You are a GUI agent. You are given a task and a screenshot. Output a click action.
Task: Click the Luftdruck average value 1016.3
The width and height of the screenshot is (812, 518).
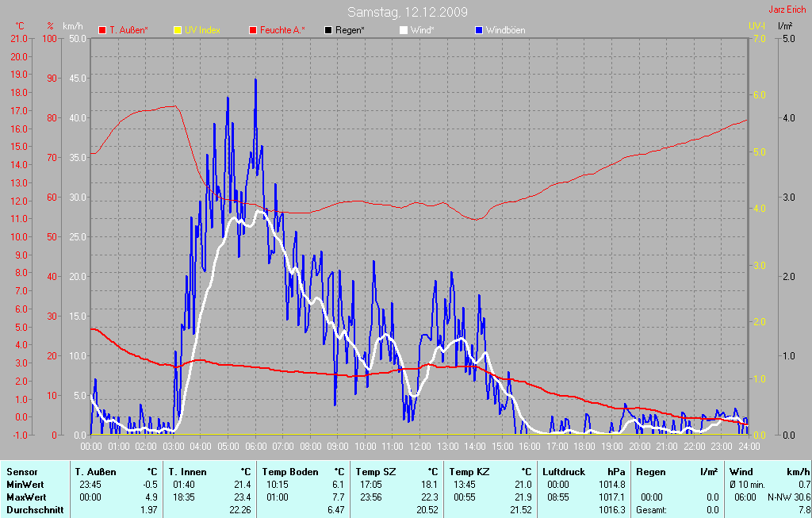point(612,510)
